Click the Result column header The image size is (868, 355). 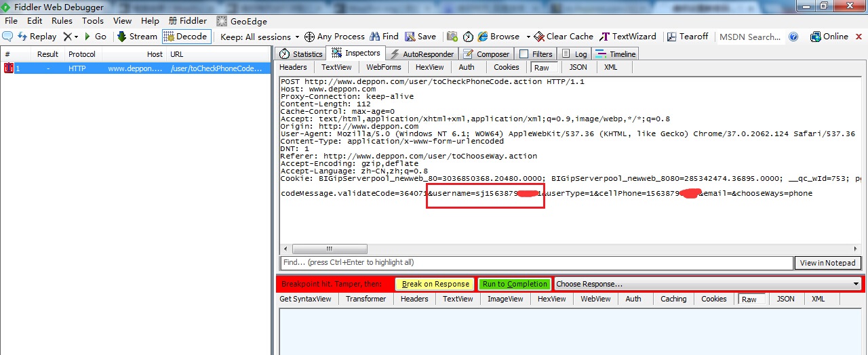click(x=47, y=54)
